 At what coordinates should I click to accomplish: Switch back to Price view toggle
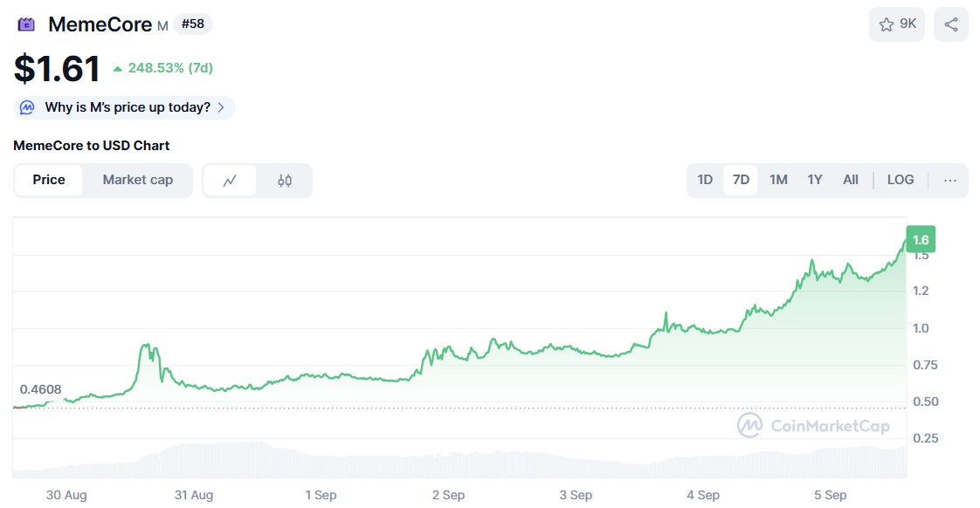(49, 180)
